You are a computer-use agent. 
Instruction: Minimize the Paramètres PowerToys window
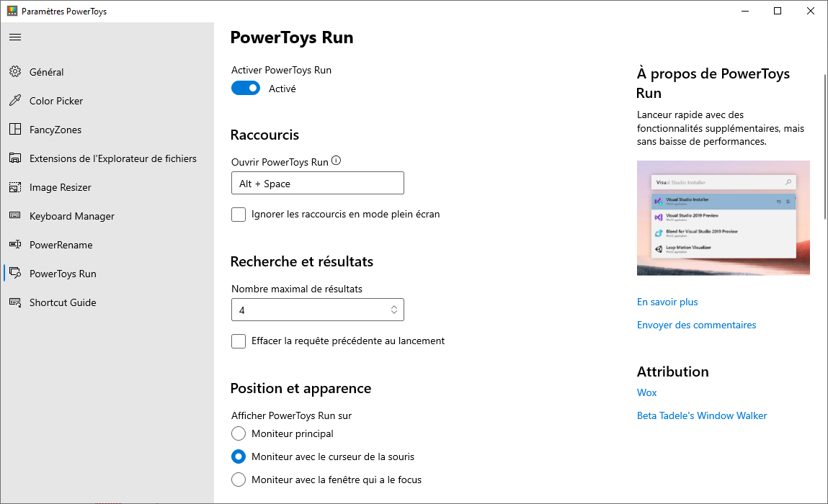pos(745,11)
